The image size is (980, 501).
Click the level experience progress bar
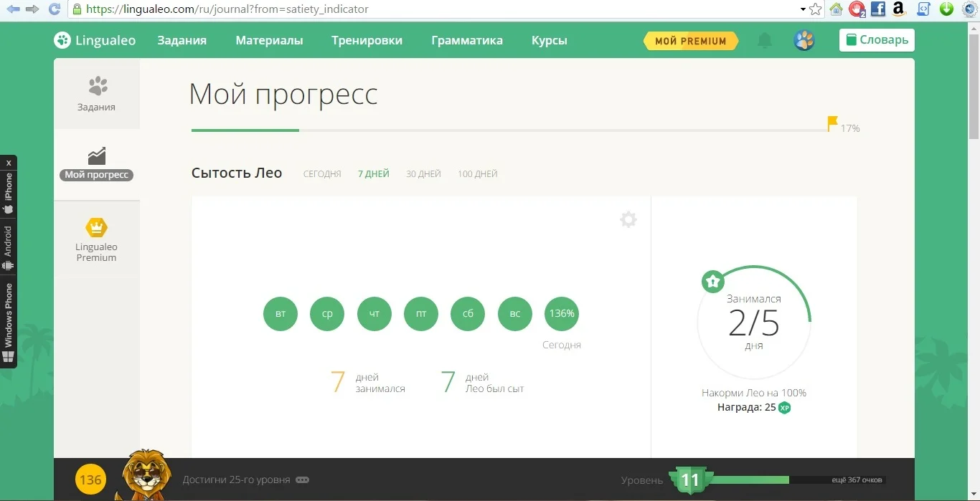(x=796, y=480)
